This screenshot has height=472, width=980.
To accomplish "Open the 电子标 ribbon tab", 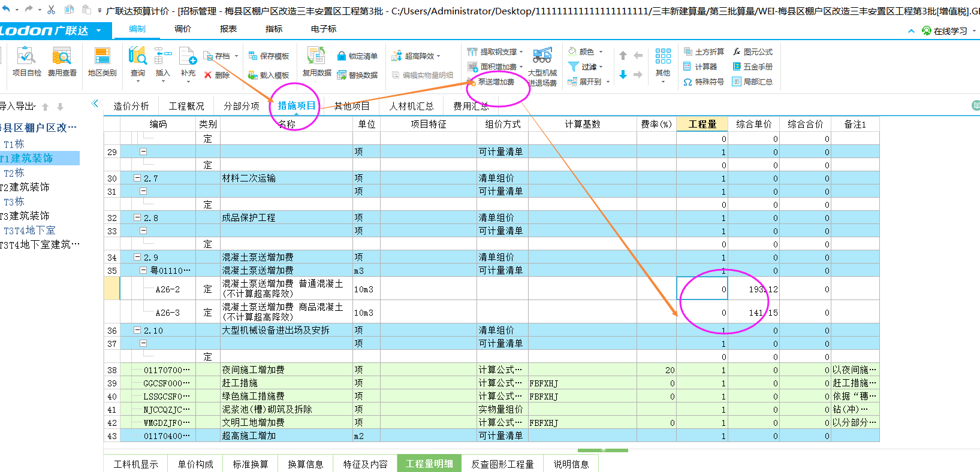I will (324, 29).
